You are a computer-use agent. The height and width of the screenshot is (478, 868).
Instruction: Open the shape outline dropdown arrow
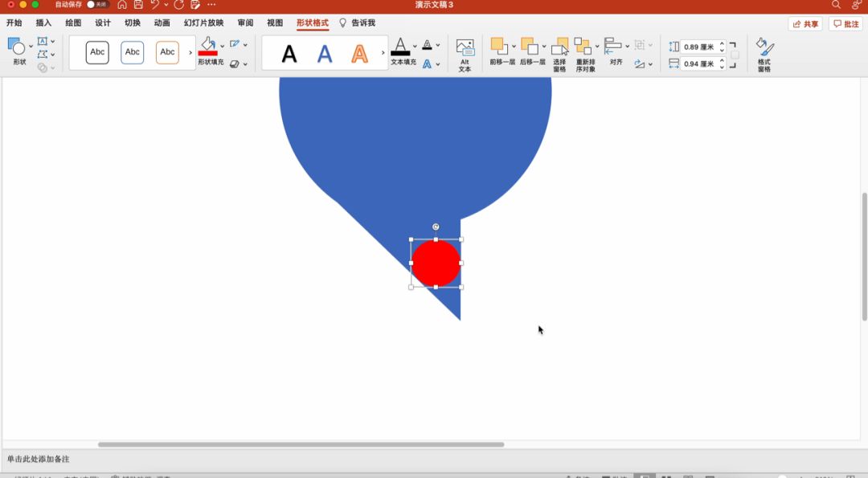point(245,44)
